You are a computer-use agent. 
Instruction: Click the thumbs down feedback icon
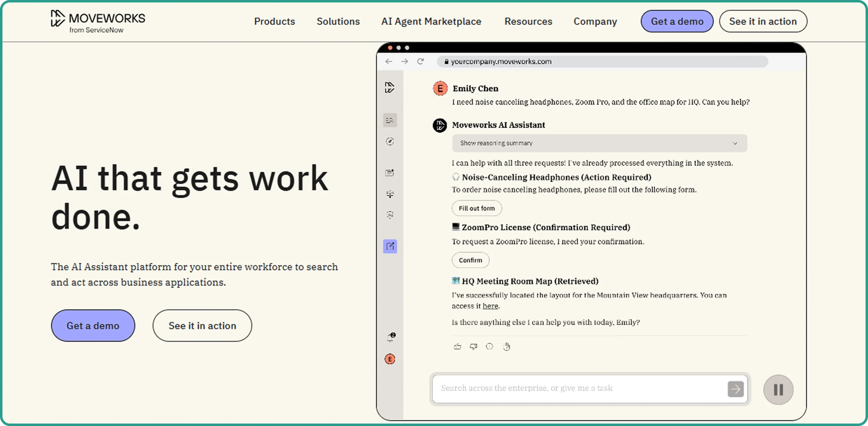[473, 346]
